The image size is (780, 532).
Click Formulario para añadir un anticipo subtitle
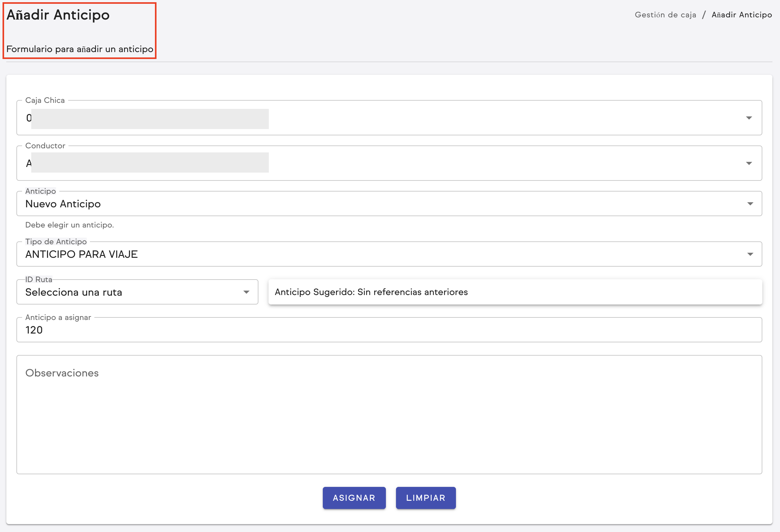click(80, 49)
